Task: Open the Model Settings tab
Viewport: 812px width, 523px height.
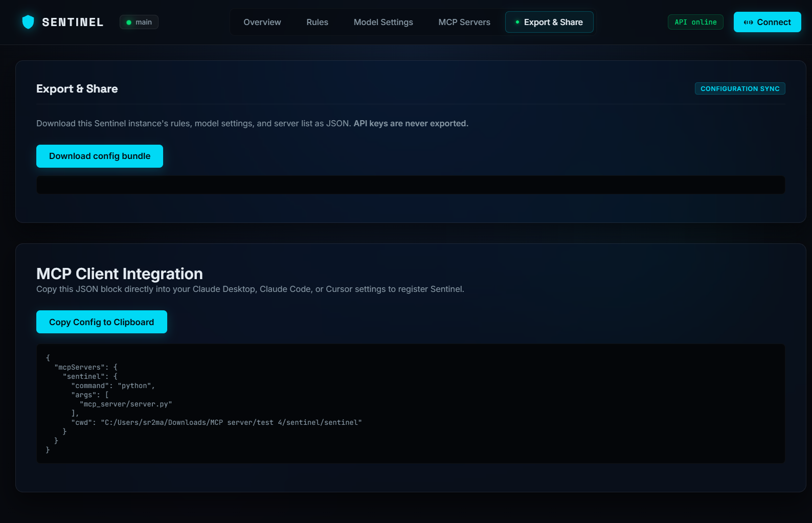Action: tap(384, 22)
